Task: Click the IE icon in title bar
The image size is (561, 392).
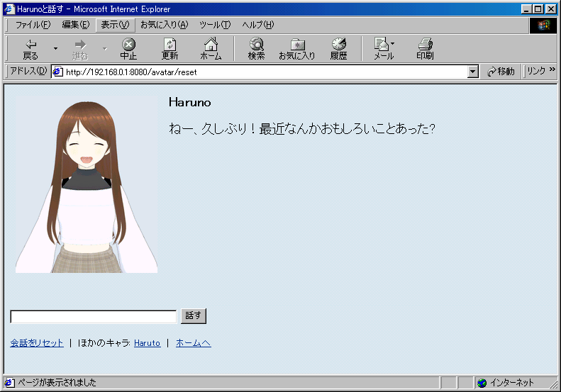Action: click(9, 9)
